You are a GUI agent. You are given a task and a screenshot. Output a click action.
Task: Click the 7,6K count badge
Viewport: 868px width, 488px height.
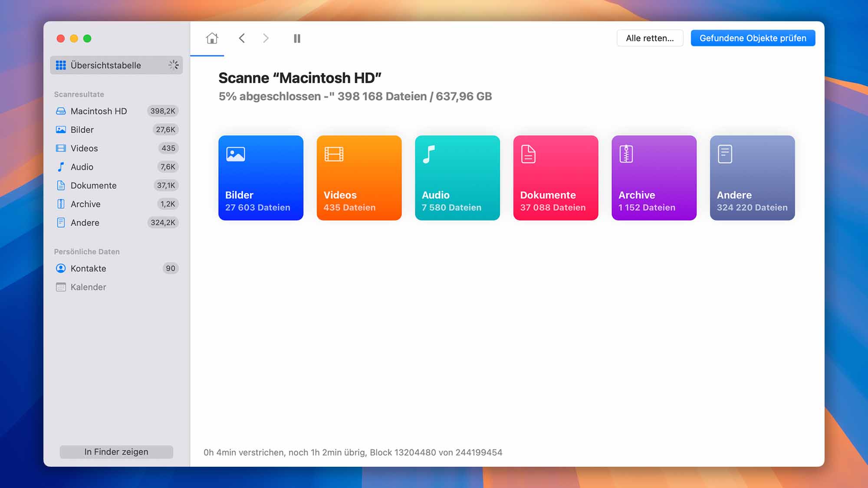click(x=168, y=167)
